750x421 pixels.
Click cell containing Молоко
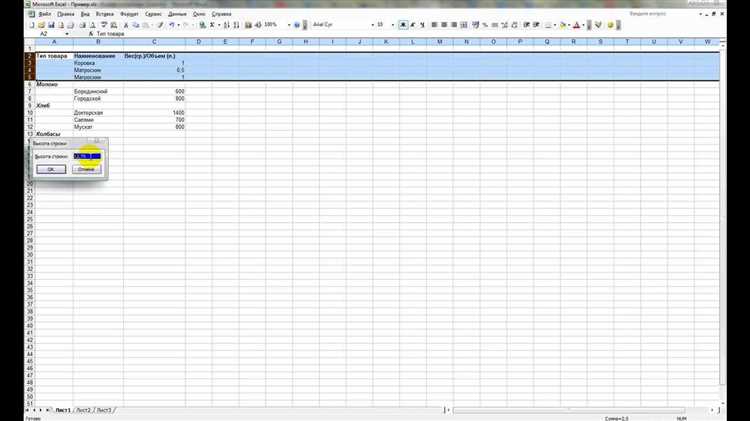54,84
